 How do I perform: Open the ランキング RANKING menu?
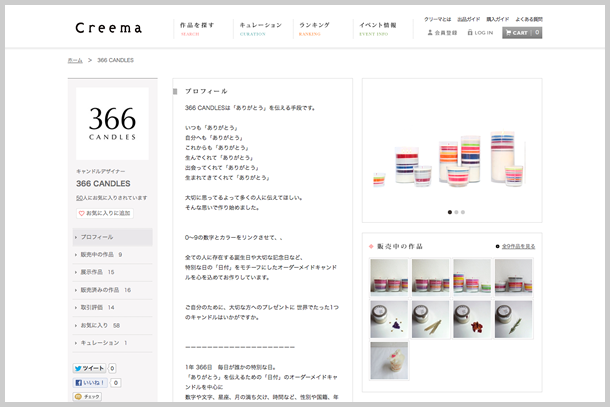[x=314, y=29]
